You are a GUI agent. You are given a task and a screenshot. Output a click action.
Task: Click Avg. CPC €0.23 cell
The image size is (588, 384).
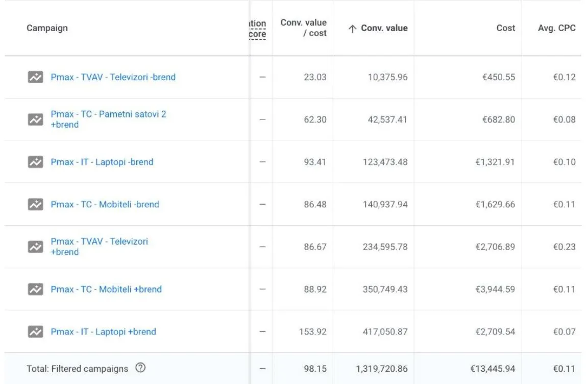[x=565, y=247]
